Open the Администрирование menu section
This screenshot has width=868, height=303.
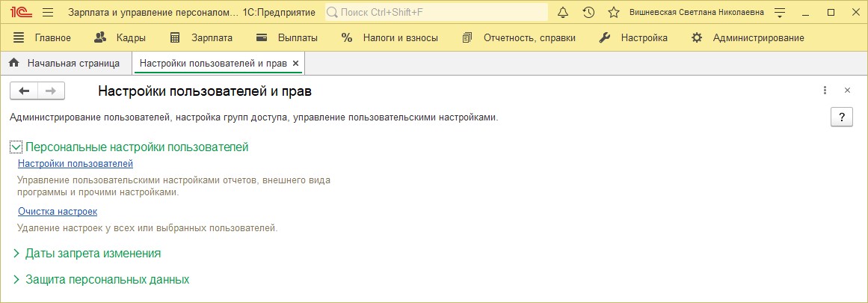click(x=748, y=38)
